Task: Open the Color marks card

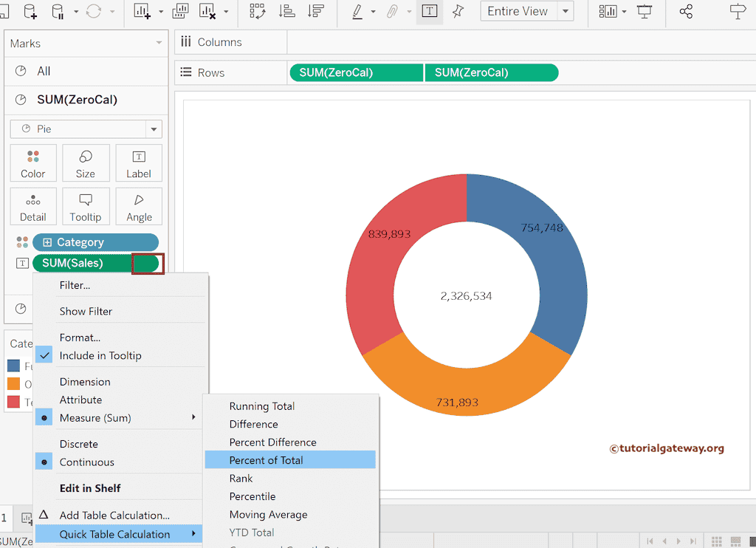Action: tap(33, 163)
